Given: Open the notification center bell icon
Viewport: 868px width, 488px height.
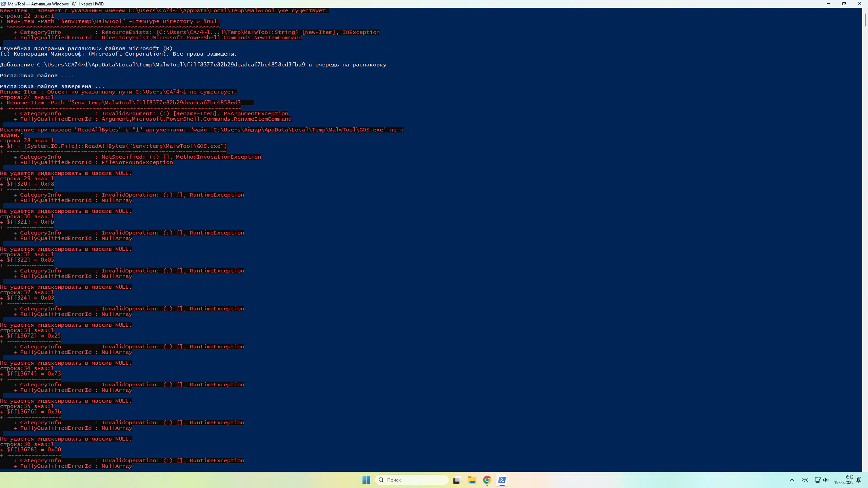Looking at the screenshot, I should tap(859, 480).
